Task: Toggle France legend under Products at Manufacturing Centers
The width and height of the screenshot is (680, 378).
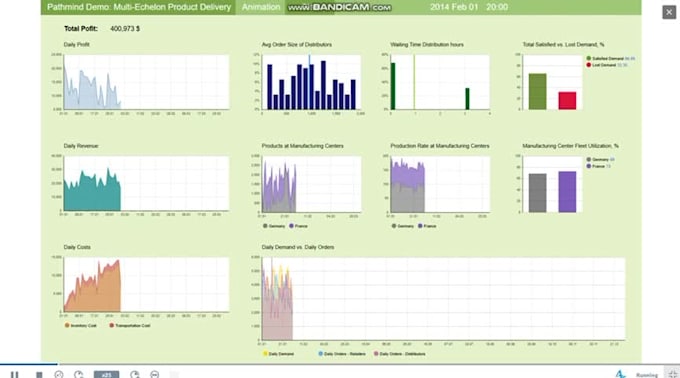Action: point(298,226)
